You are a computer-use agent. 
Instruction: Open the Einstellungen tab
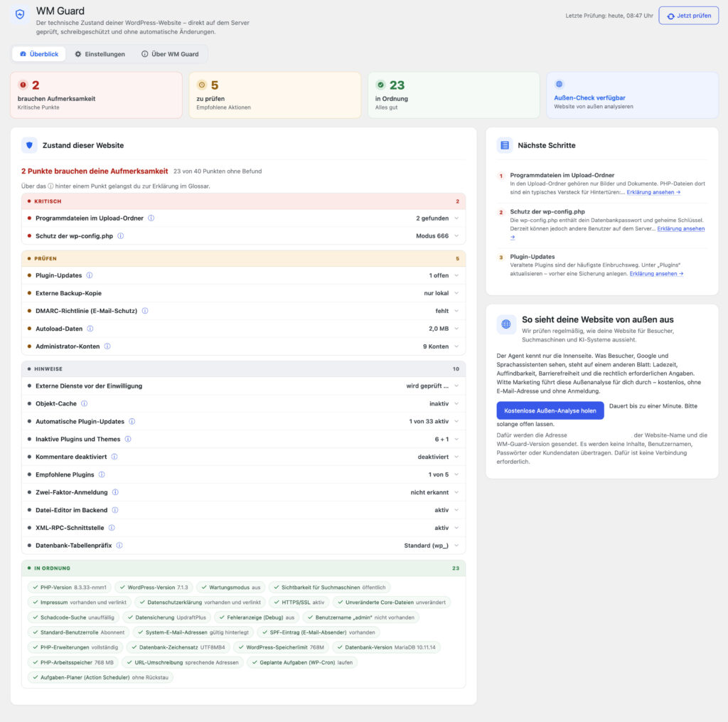(x=100, y=54)
